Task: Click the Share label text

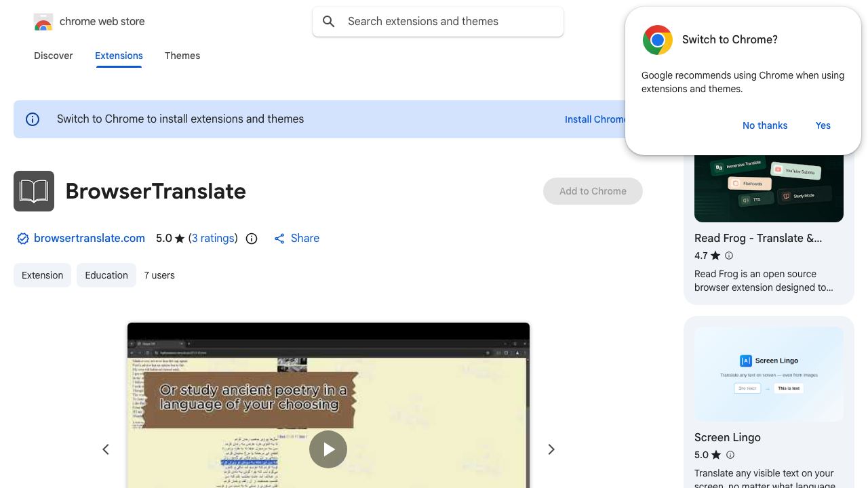Action: pos(305,239)
